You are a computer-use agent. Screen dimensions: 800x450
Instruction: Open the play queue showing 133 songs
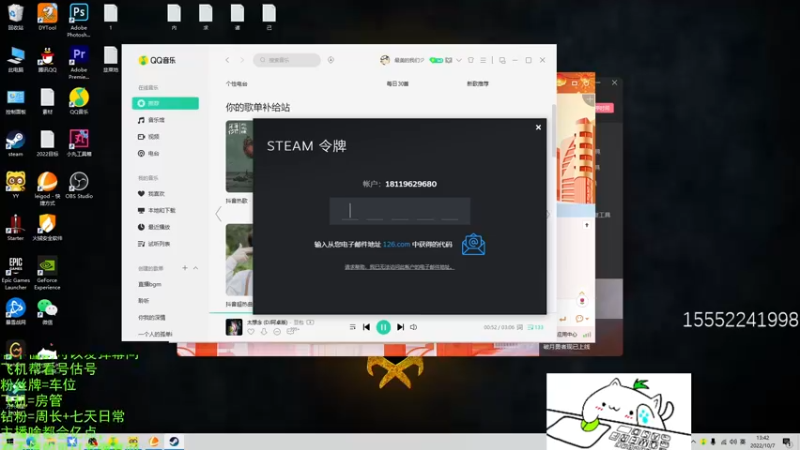coord(535,327)
